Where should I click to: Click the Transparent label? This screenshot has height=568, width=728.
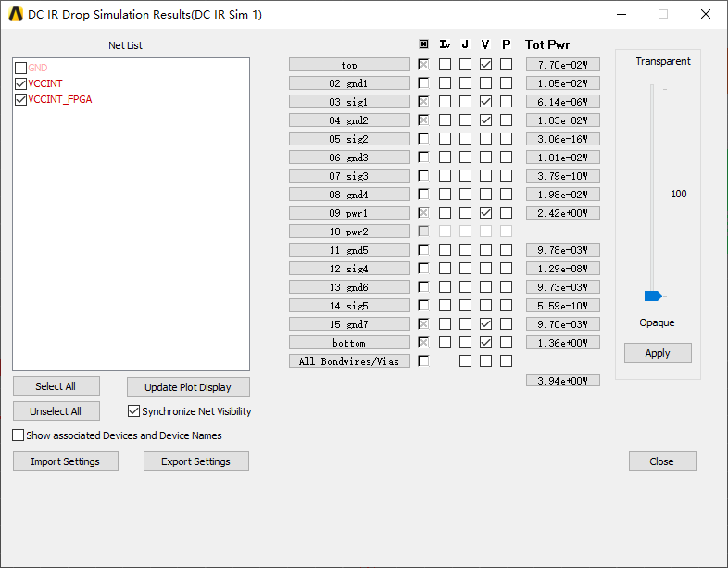pyautogui.click(x=663, y=61)
